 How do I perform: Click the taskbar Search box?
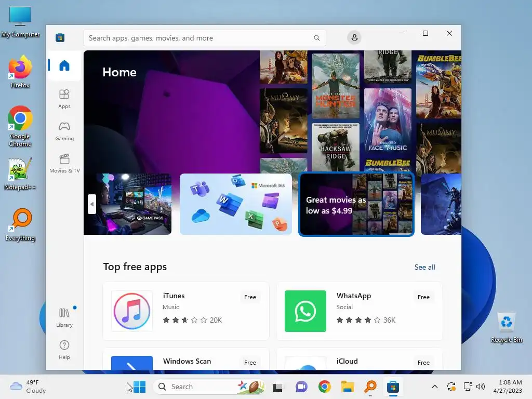click(209, 387)
